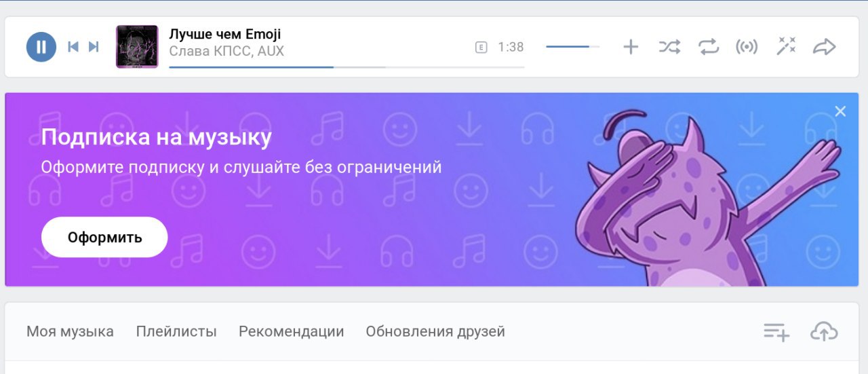
Task: Add current song with plus icon
Action: click(631, 47)
